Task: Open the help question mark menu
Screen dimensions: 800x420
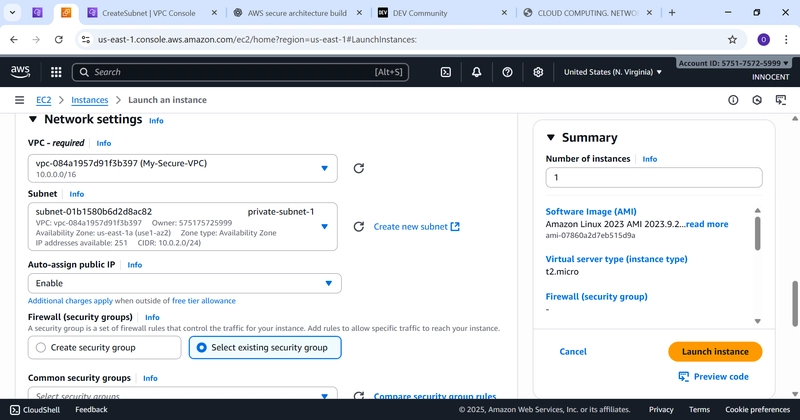Action: 507,72
